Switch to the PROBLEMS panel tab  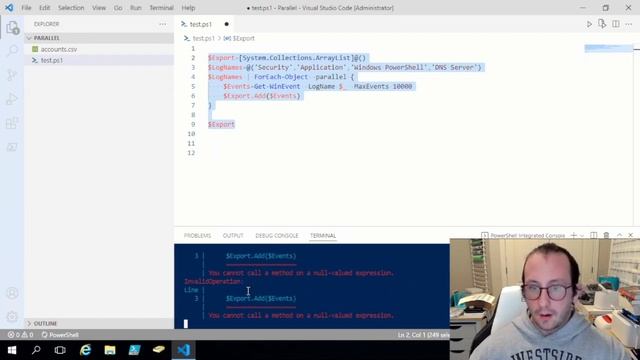coord(198,236)
